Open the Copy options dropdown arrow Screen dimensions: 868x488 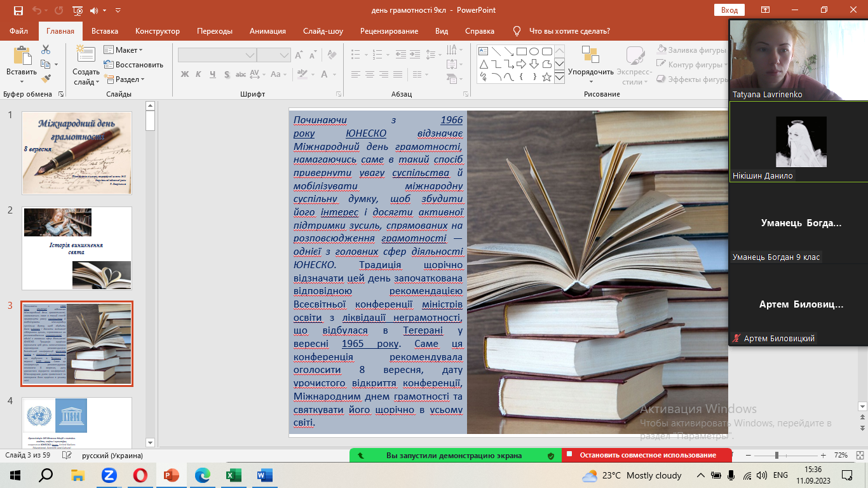pos(56,64)
